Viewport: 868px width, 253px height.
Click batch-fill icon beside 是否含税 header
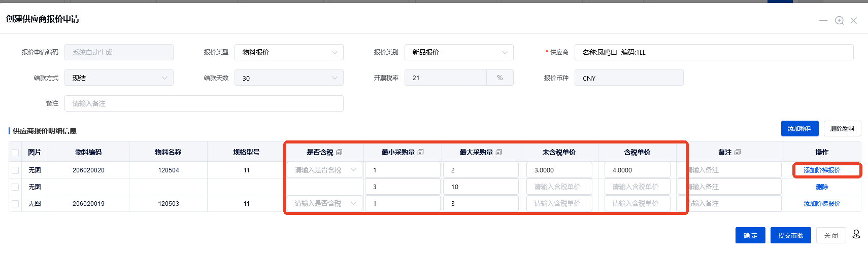(339, 152)
